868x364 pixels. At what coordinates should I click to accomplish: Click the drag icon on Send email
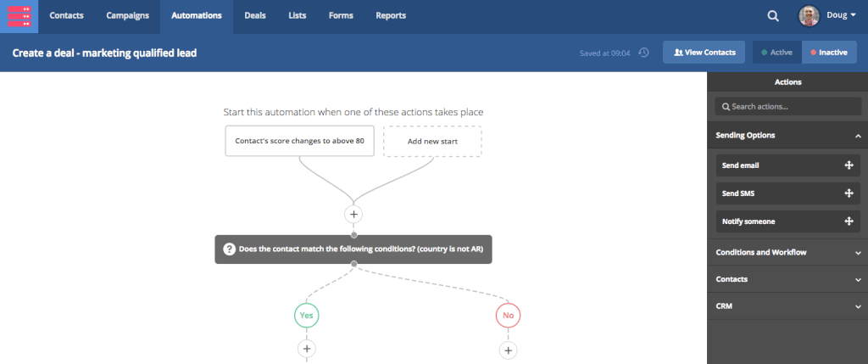tap(849, 165)
